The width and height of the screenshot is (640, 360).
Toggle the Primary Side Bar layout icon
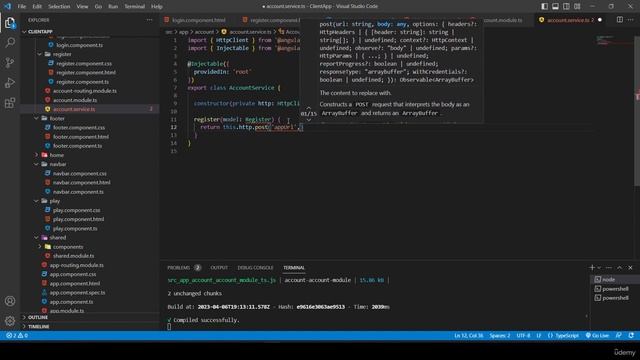(544, 6)
